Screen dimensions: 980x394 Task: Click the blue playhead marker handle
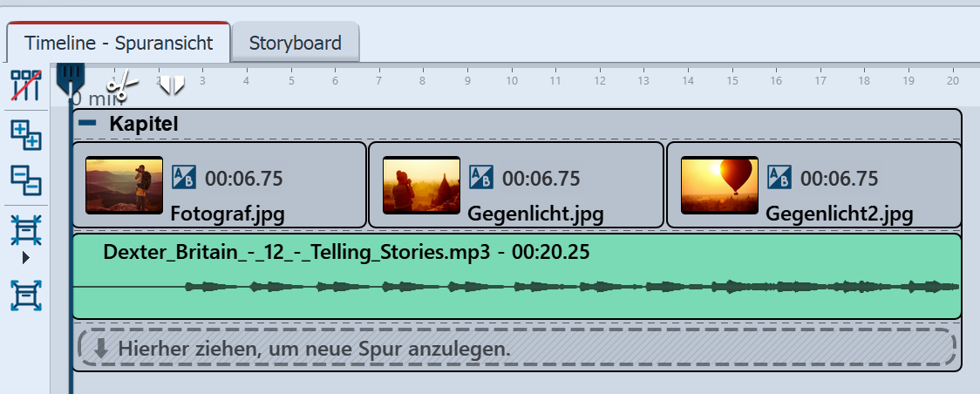pyautogui.click(x=71, y=77)
